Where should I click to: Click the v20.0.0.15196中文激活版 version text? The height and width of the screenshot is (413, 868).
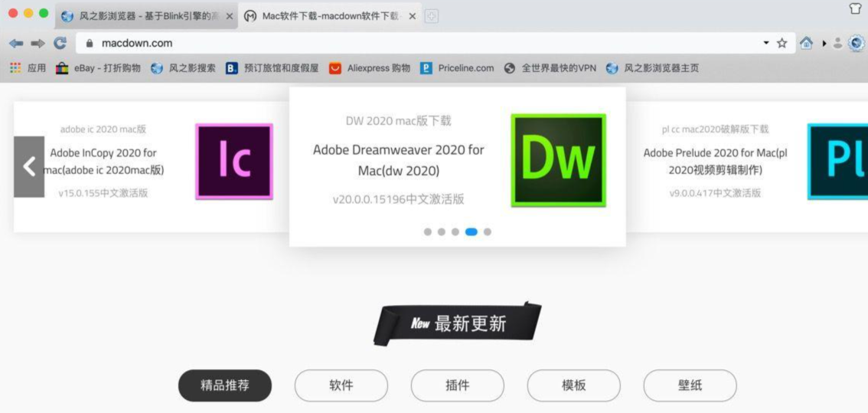(x=399, y=199)
